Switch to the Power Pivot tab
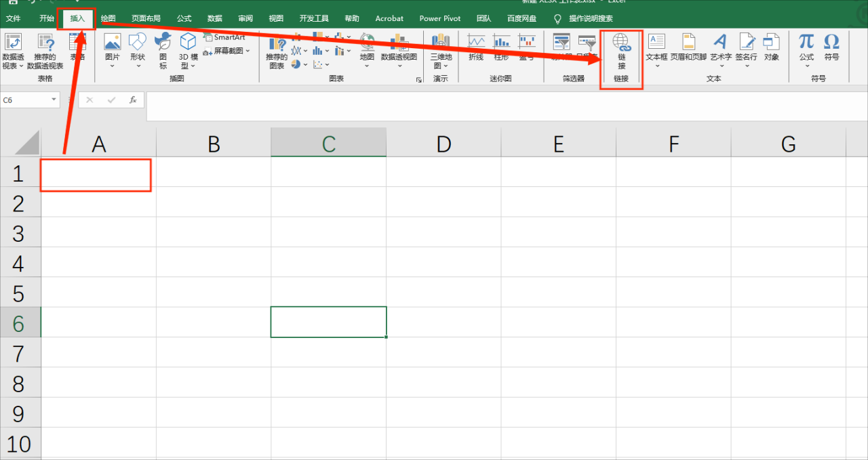Image resolution: width=868 pixels, height=460 pixels. pyautogui.click(x=439, y=18)
